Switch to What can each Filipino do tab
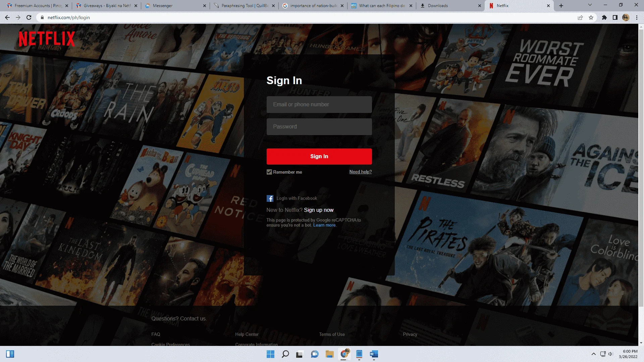Image resolution: width=644 pixels, height=362 pixels. pyautogui.click(x=382, y=6)
